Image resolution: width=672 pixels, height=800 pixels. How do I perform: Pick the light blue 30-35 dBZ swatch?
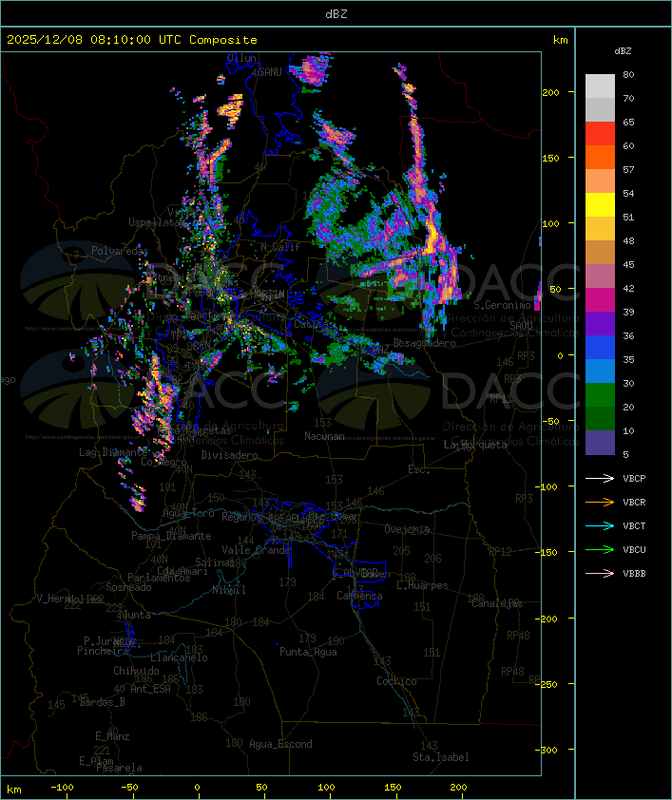coord(600,371)
